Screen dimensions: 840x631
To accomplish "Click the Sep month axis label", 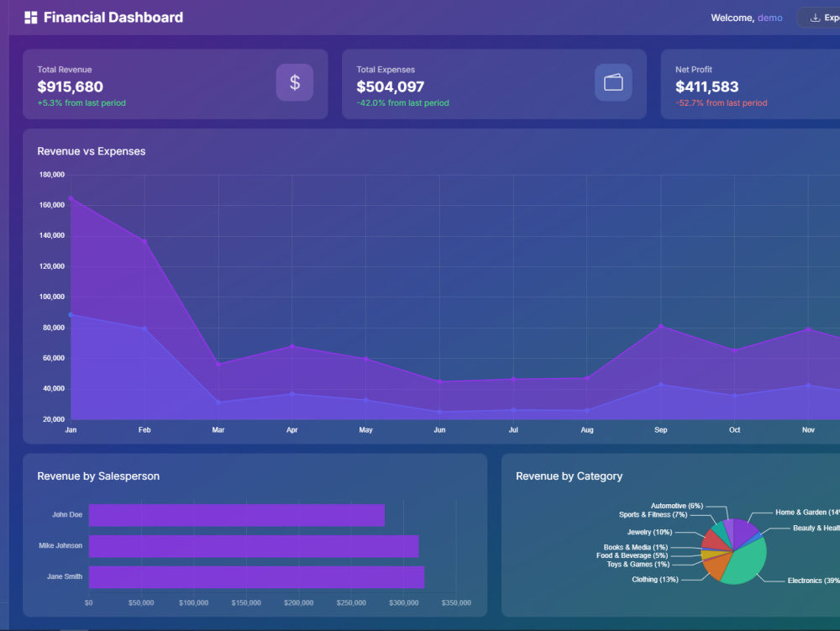I will coord(660,430).
